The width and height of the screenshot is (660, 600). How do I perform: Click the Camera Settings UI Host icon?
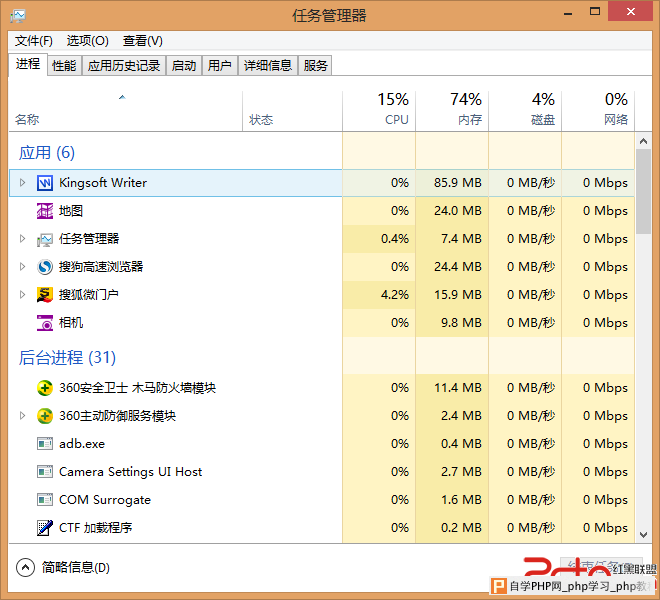(x=45, y=472)
